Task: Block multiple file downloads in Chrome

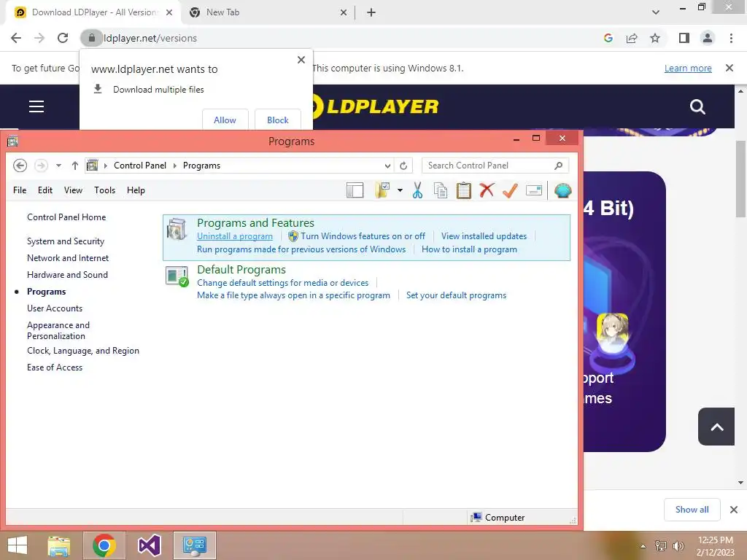Action: tap(278, 120)
